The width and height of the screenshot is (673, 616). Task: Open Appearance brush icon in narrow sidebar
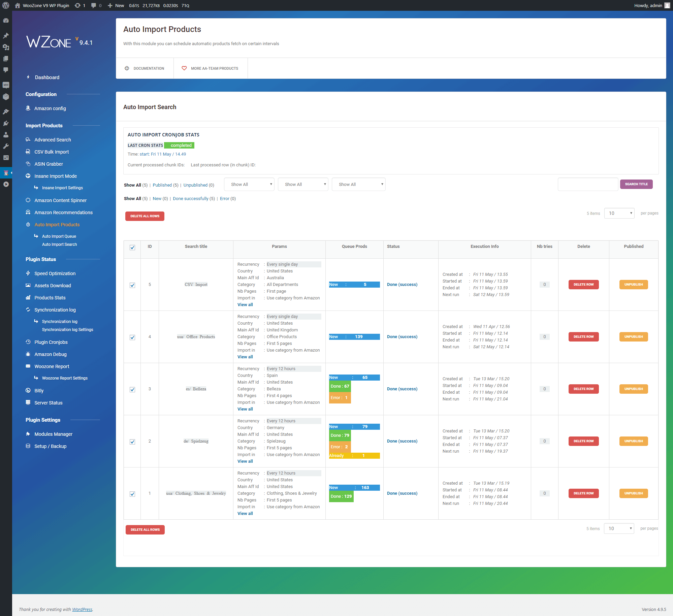point(6,111)
